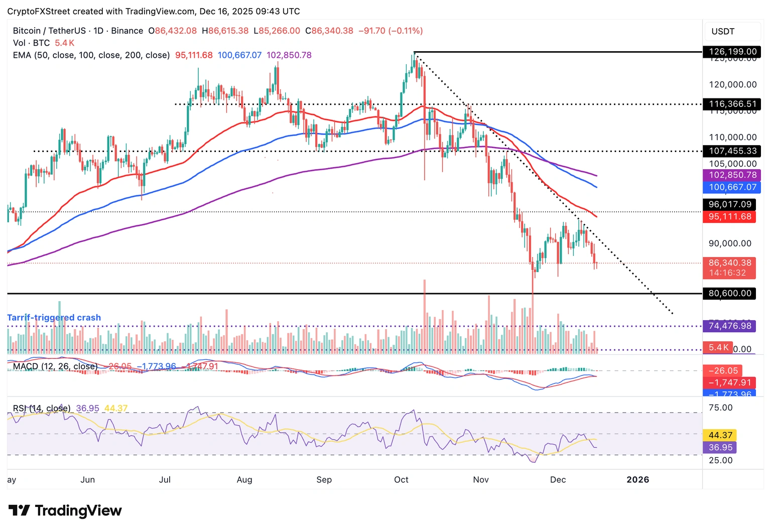Select the Tarrif-triggered crash text annotation
The width and height of the screenshot is (771, 532).
click(x=54, y=318)
